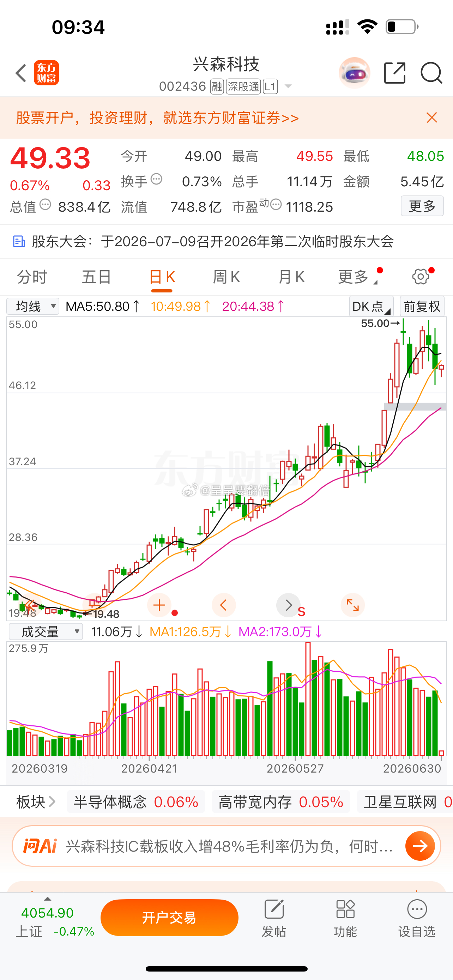Screen dimensions: 453x980
Task: Open the 东方财富 logo icon
Action: click(47, 73)
